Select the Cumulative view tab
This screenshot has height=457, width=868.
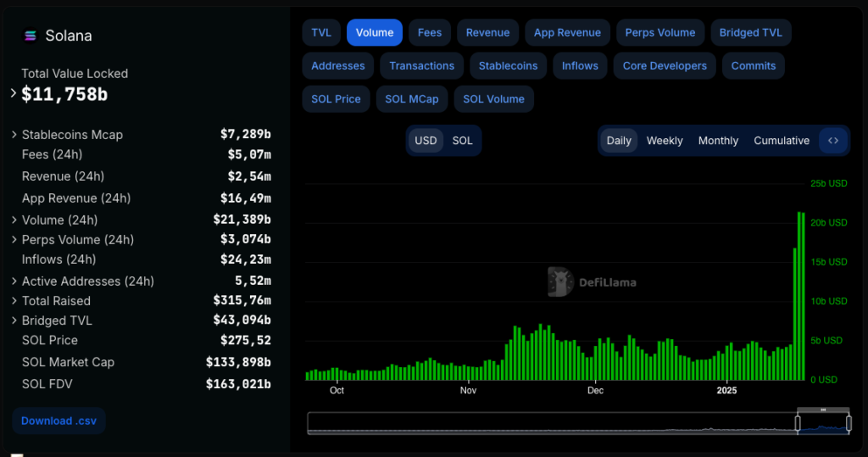point(781,141)
